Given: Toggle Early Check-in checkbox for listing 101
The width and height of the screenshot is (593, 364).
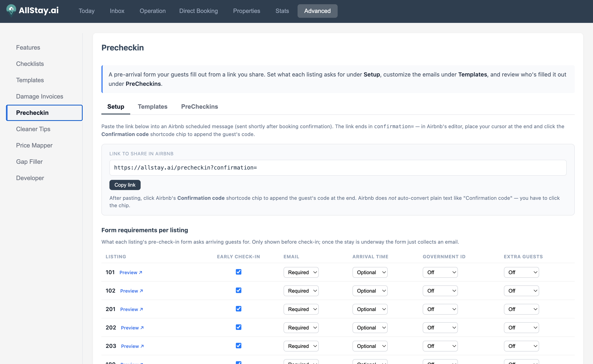Looking at the screenshot, I should pos(239,272).
